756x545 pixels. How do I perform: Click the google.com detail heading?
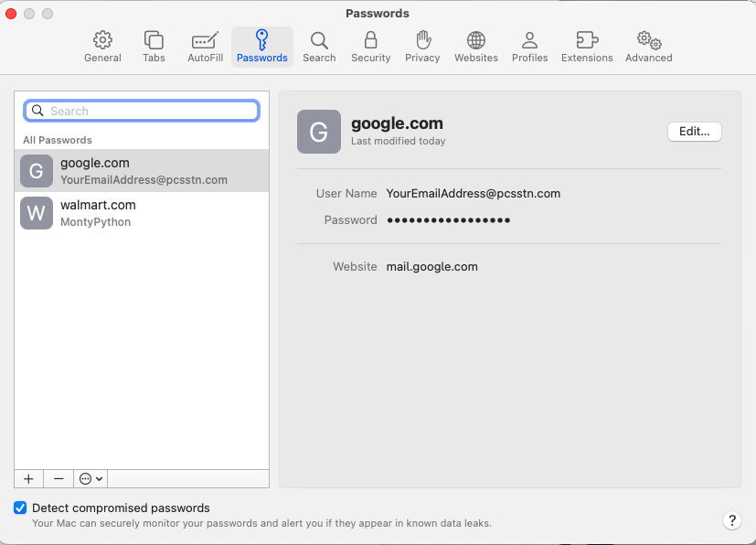(x=397, y=124)
